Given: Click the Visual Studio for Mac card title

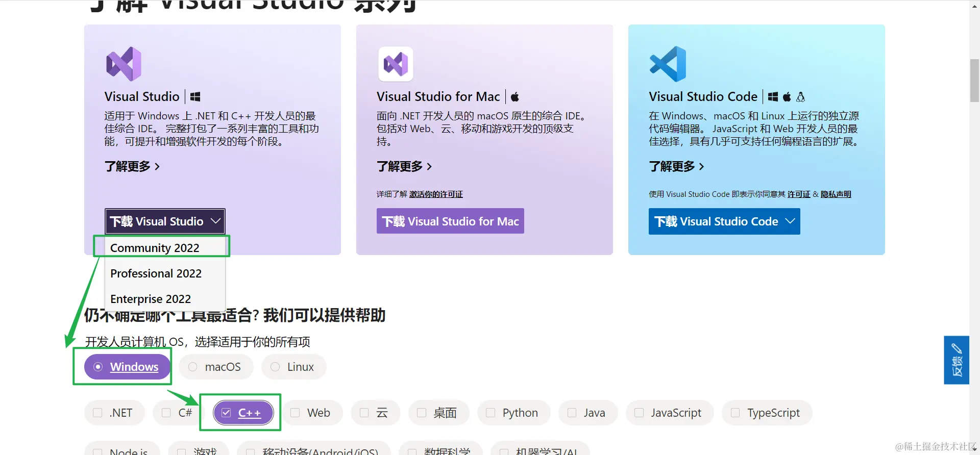Looking at the screenshot, I should click(x=438, y=96).
